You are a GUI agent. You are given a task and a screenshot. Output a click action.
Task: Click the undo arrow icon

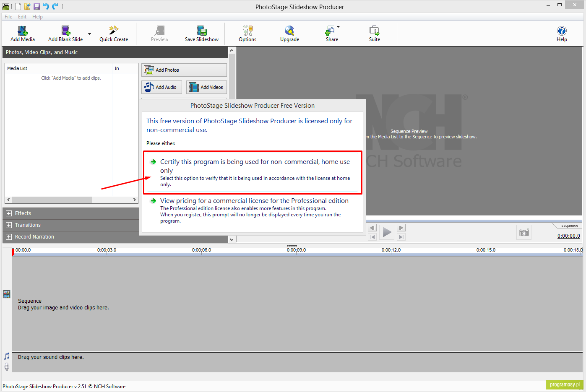tap(46, 6)
